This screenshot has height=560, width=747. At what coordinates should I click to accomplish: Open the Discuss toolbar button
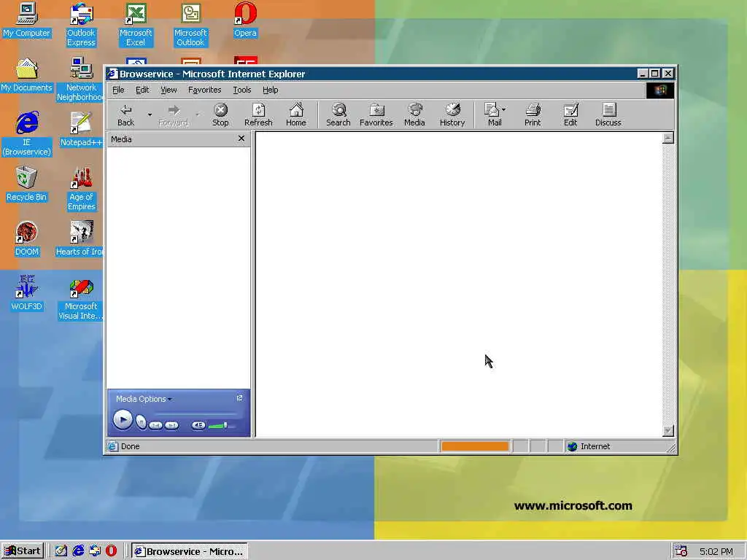(x=608, y=114)
